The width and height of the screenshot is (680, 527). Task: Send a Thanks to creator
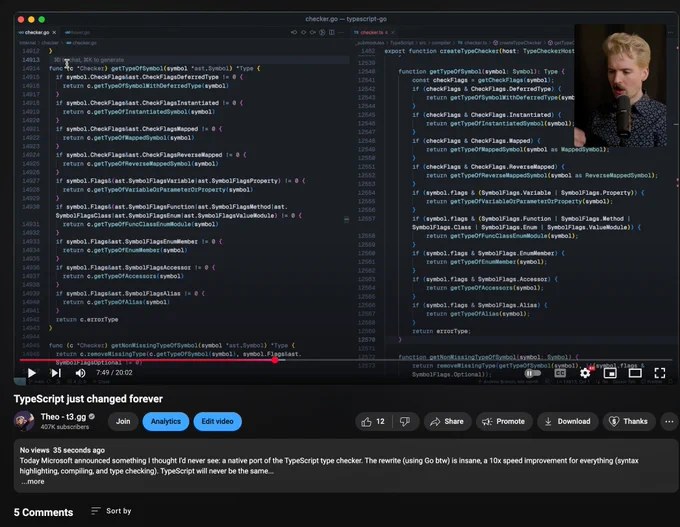(x=629, y=422)
